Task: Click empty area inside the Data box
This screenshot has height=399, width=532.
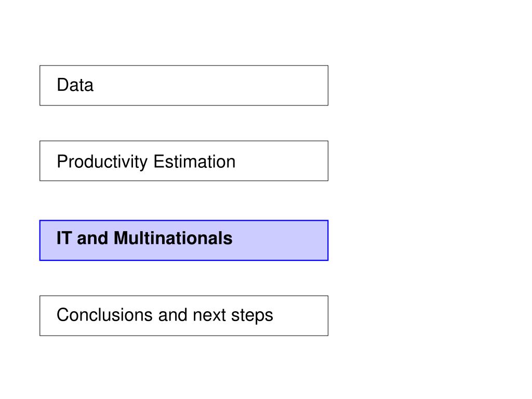Action: point(210,86)
